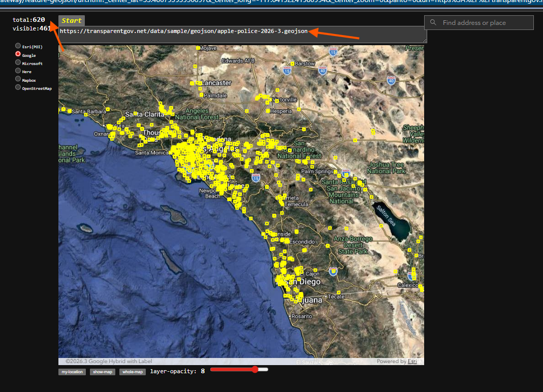Switch to OpenStreetMap basemap
The width and height of the screenshot is (543, 392).
pos(18,87)
